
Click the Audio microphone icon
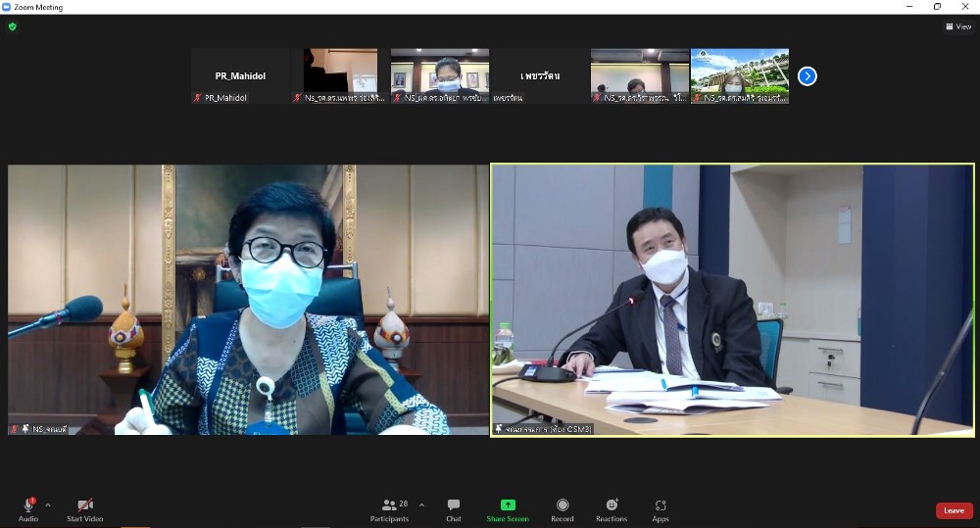(x=28, y=504)
